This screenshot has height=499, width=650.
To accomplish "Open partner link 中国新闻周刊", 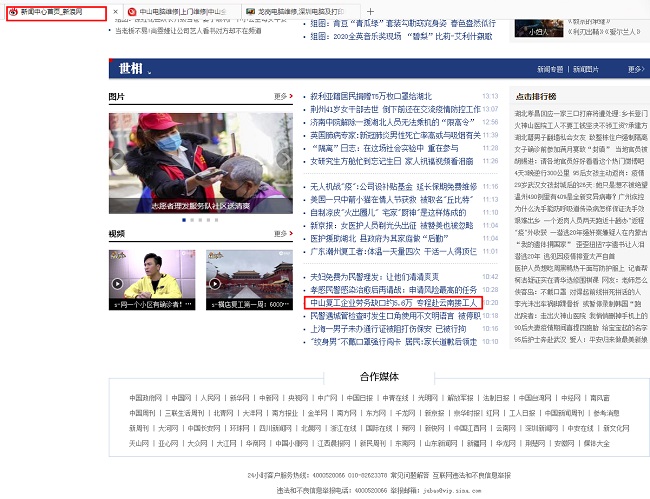I will pyautogui.click(x=564, y=413).
